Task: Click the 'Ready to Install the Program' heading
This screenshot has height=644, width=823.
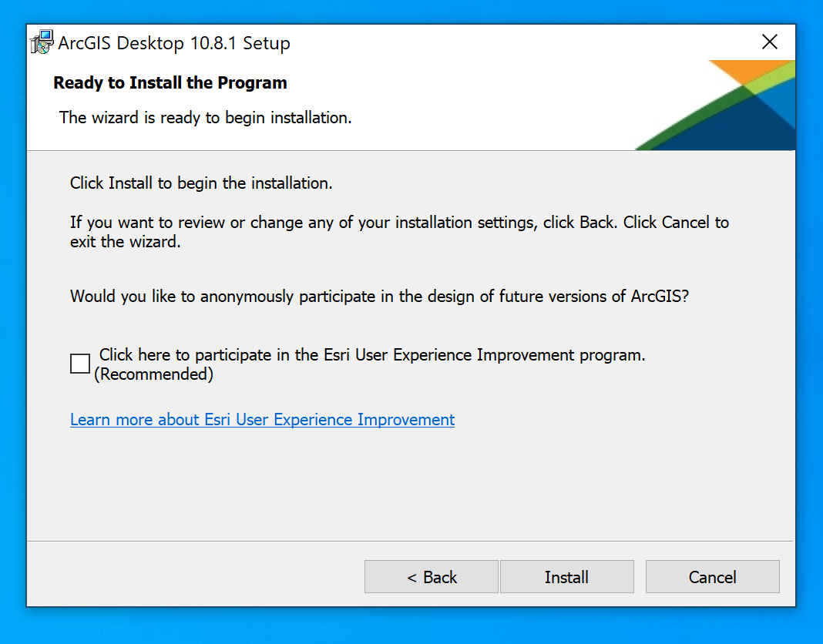Action: [170, 83]
